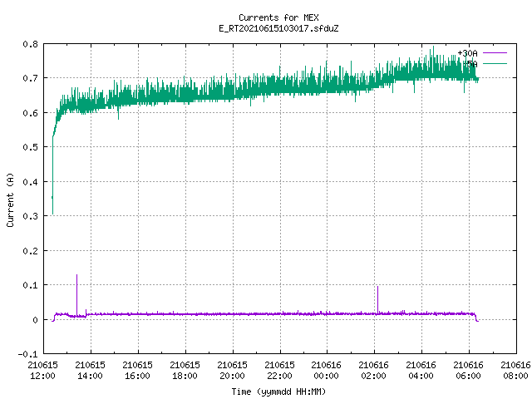Click the 210615 18:00 time tick label
The width and height of the screenshot is (532, 399).
(185, 371)
